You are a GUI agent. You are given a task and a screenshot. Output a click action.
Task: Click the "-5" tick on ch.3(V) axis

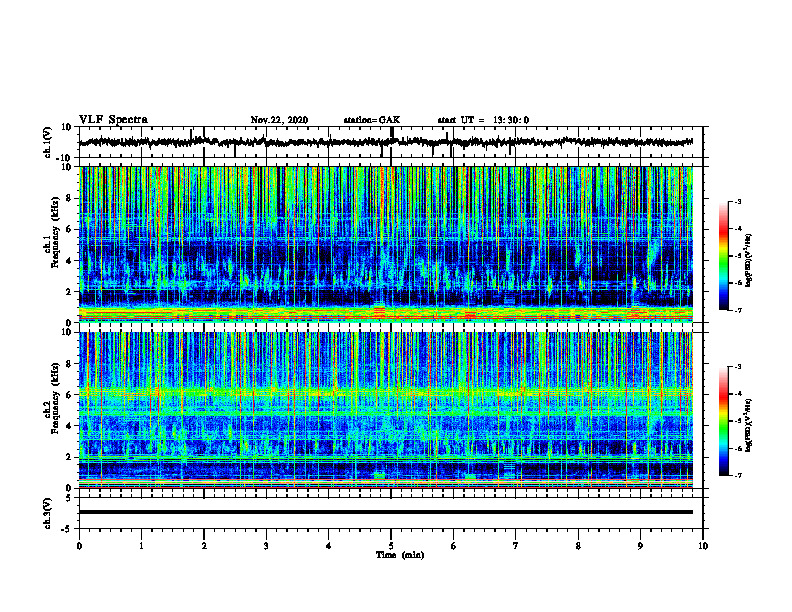pyautogui.click(x=67, y=529)
